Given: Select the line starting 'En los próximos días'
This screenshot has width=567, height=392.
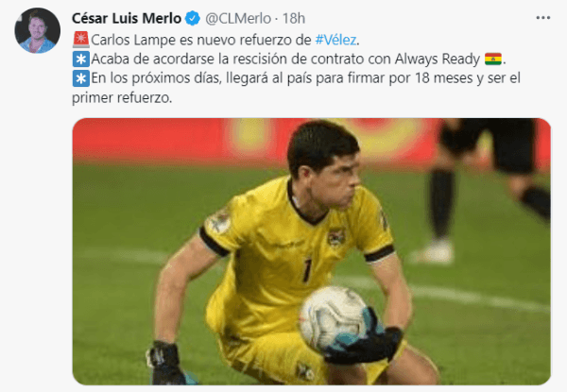Looking at the screenshot, I should click(297, 78).
